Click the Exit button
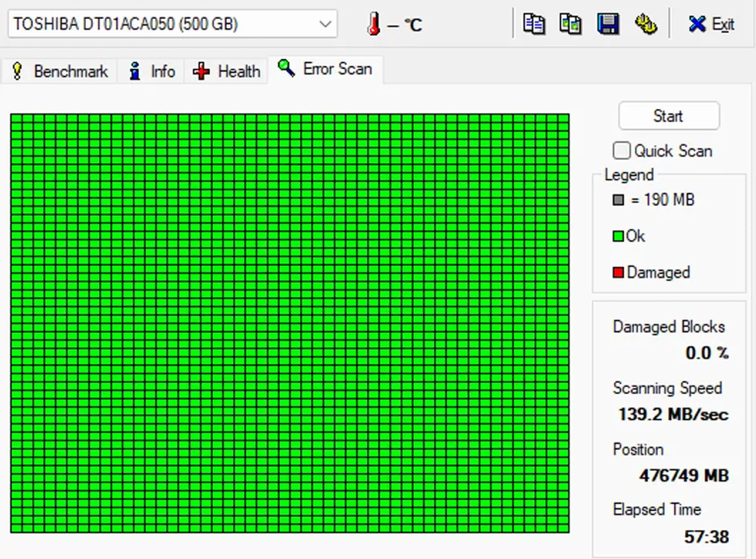 [712, 24]
